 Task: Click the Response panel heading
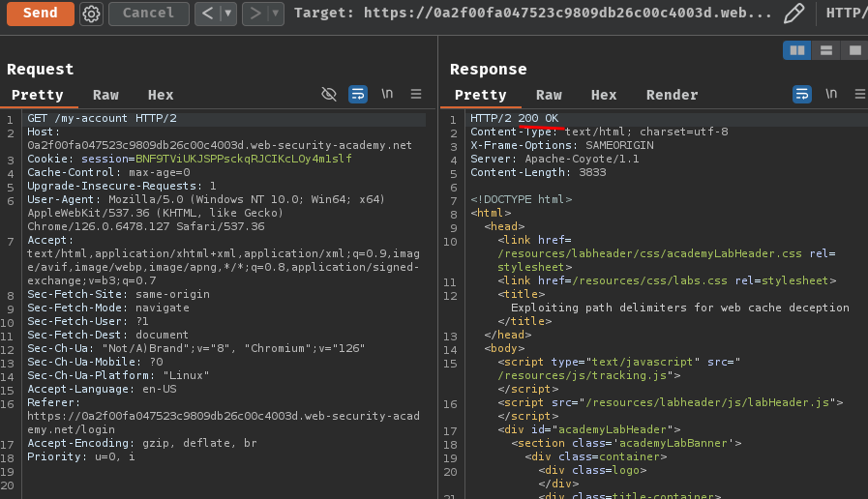coord(489,70)
